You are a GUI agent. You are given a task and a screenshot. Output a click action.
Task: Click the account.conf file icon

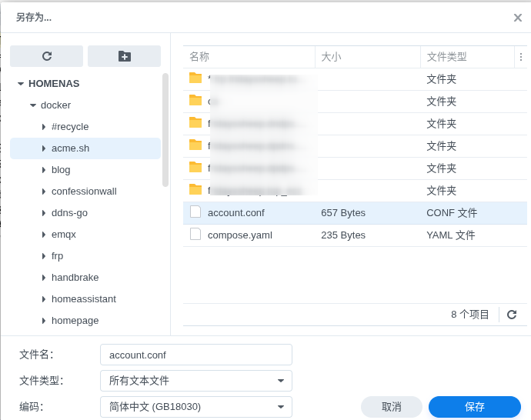(195, 212)
